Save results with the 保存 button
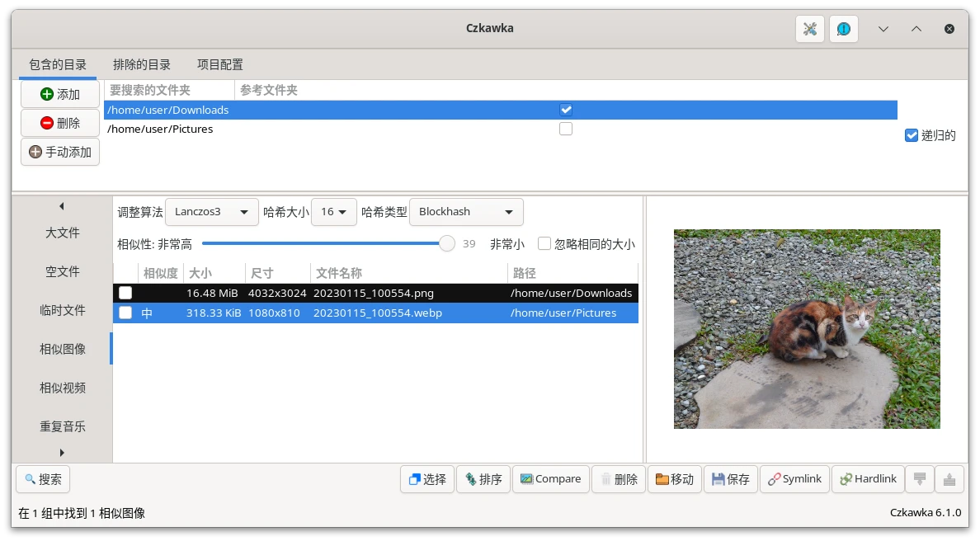 click(x=730, y=479)
